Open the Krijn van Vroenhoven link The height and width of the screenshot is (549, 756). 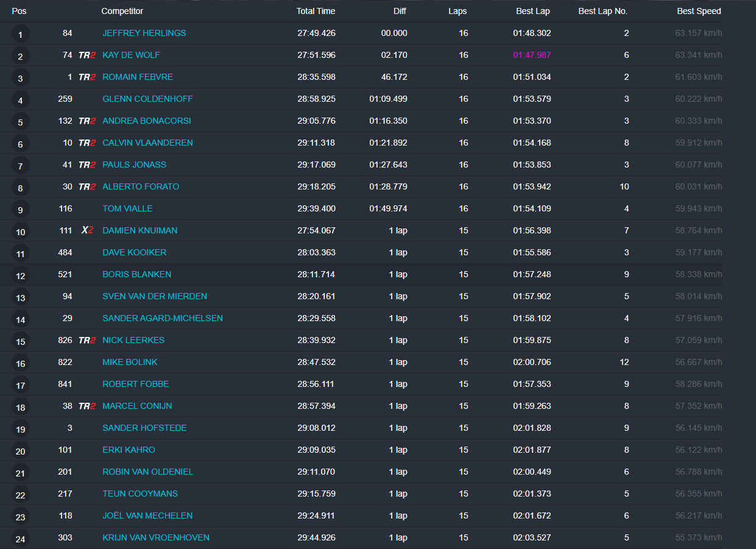click(155, 537)
